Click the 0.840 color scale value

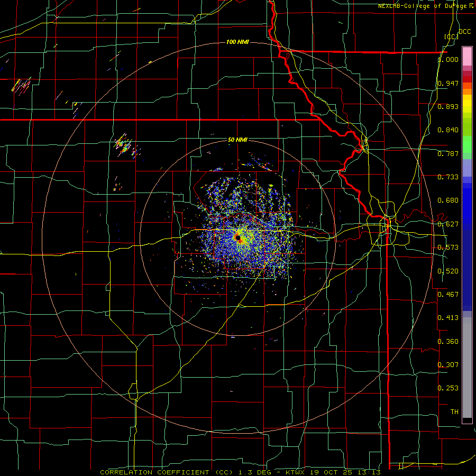pos(448,130)
